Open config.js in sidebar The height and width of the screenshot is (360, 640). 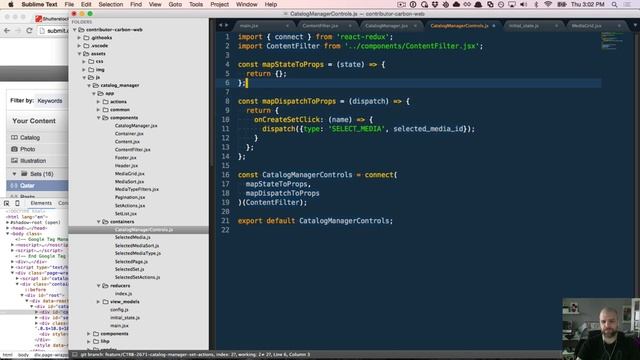click(x=119, y=310)
